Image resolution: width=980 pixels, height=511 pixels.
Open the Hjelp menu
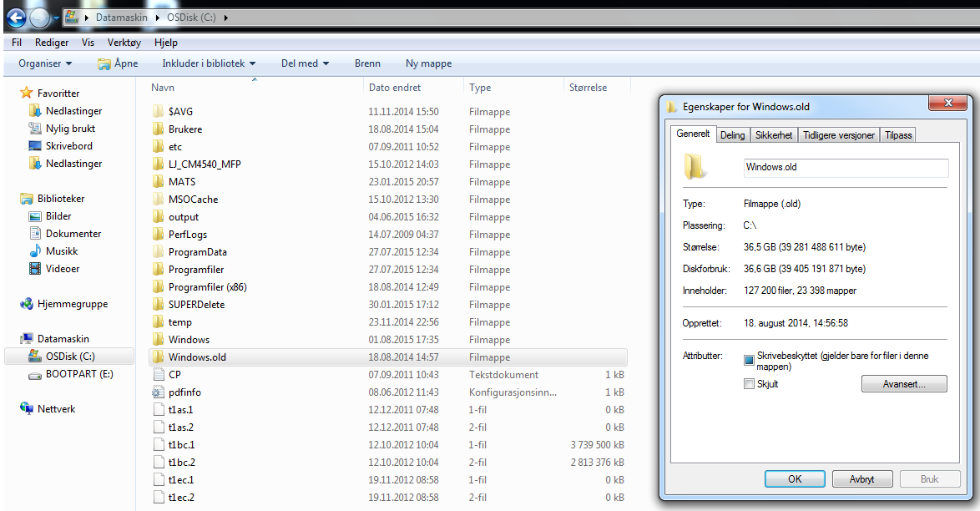pyautogui.click(x=166, y=42)
